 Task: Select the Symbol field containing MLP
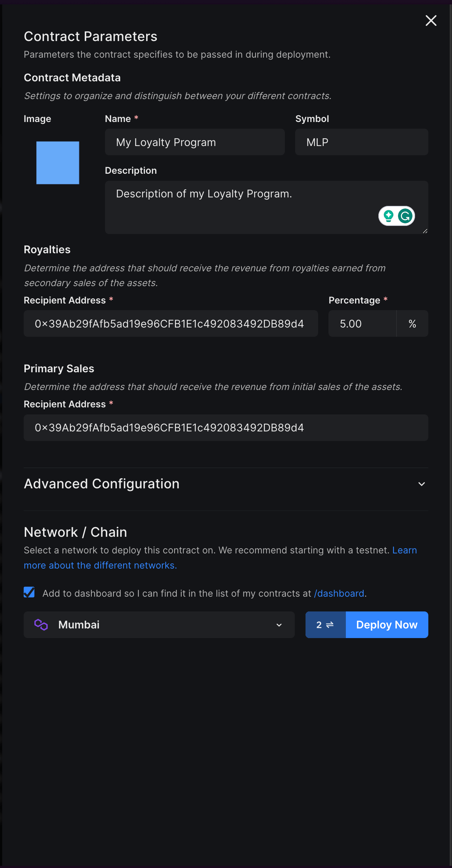[361, 142]
